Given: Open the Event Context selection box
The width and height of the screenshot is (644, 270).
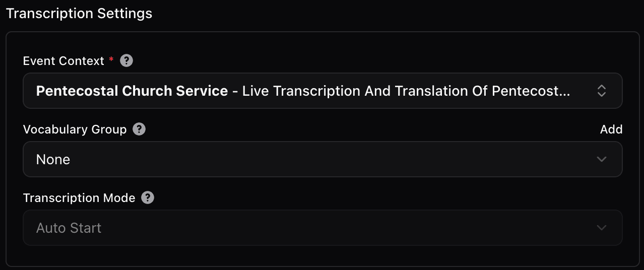Looking at the screenshot, I should click(x=323, y=91).
